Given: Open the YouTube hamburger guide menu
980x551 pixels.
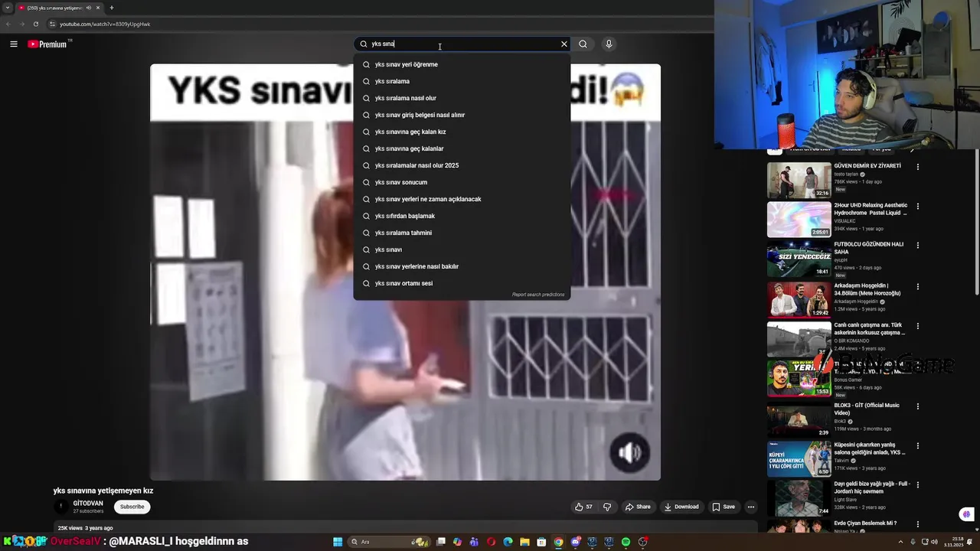Looking at the screenshot, I should point(13,44).
